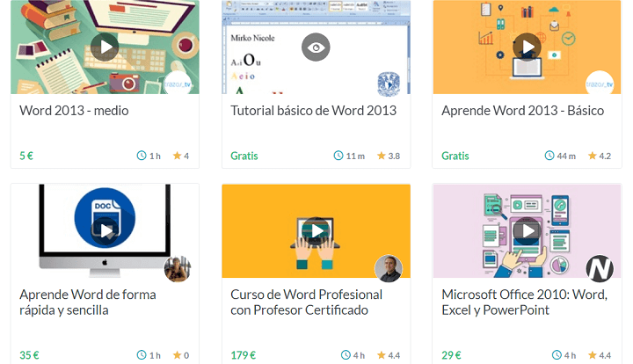The image size is (633, 364).
Task: Click the 29 € price
Action: 451,355
